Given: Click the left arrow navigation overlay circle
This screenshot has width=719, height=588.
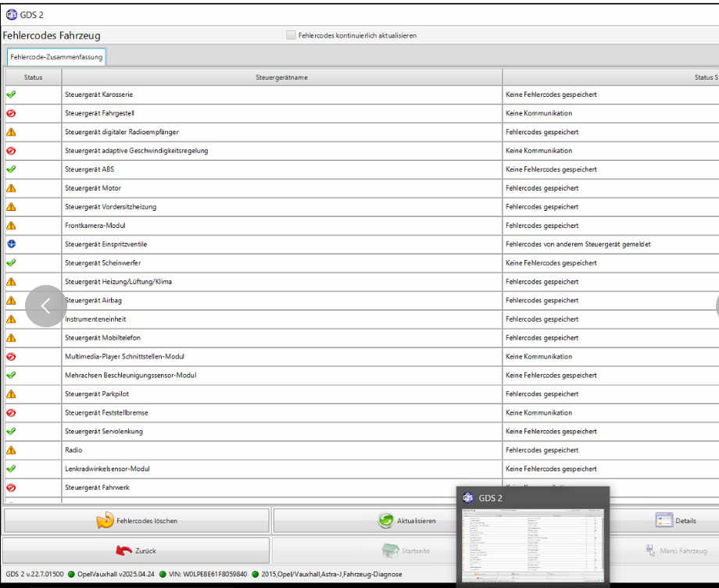Looking at the screenshot, I should 45,306.
